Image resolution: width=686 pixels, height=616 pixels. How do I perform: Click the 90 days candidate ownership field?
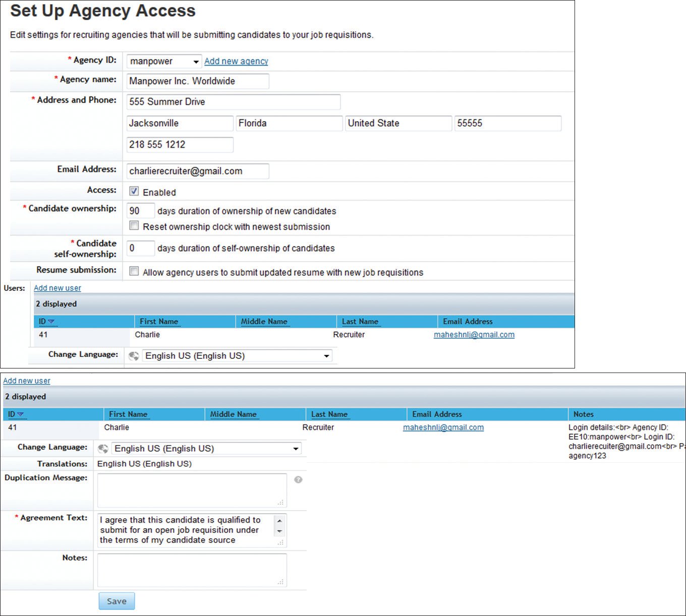pos(141,211)
